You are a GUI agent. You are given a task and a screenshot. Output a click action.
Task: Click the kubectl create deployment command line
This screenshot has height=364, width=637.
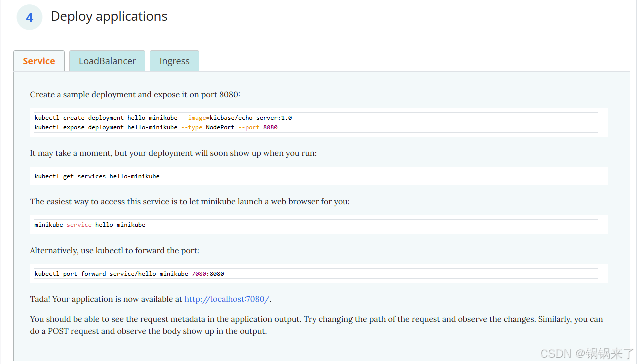coord(163,118)
